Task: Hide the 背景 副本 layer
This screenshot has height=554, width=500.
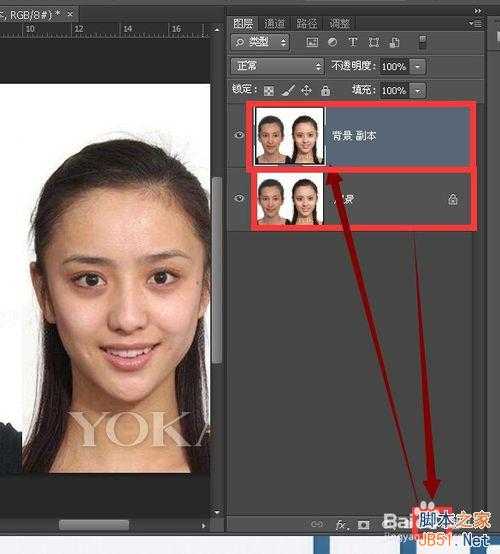Action: point(239,135)
